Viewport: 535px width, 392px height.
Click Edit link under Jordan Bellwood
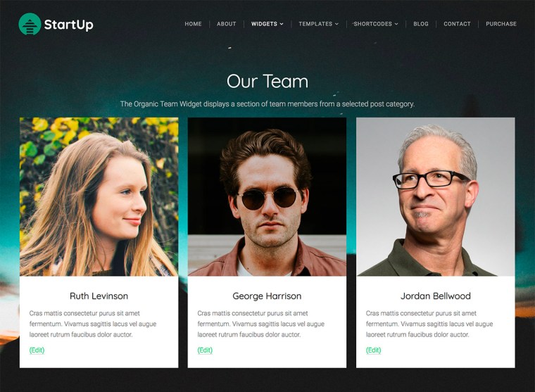(373, 350)
